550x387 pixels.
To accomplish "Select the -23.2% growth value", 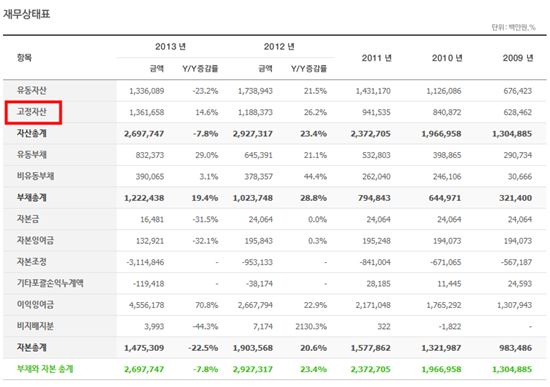I will (x=205, y=91).
